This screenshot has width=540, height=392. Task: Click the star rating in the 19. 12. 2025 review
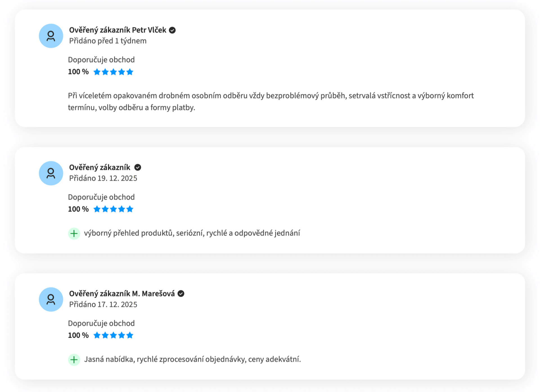113,209
